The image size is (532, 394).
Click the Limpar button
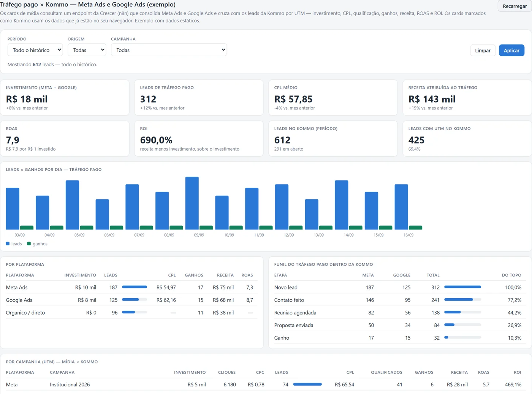[483, 50]
